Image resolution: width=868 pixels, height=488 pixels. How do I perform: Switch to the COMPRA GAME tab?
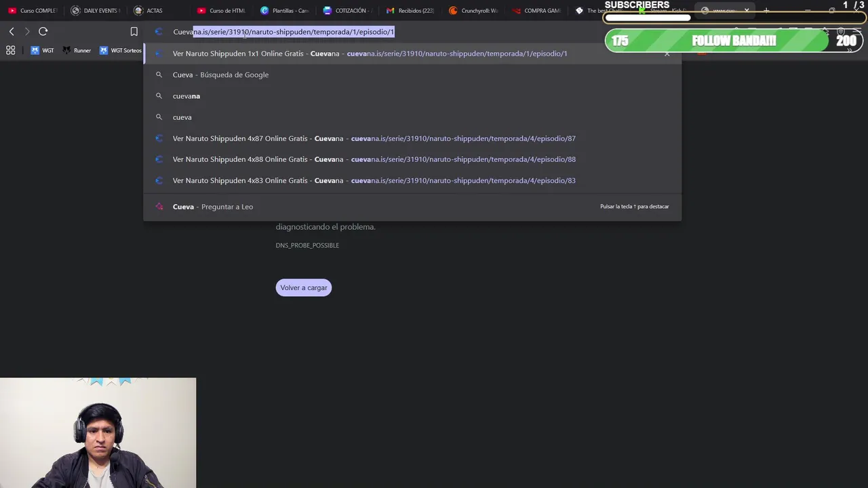point(536,11)
